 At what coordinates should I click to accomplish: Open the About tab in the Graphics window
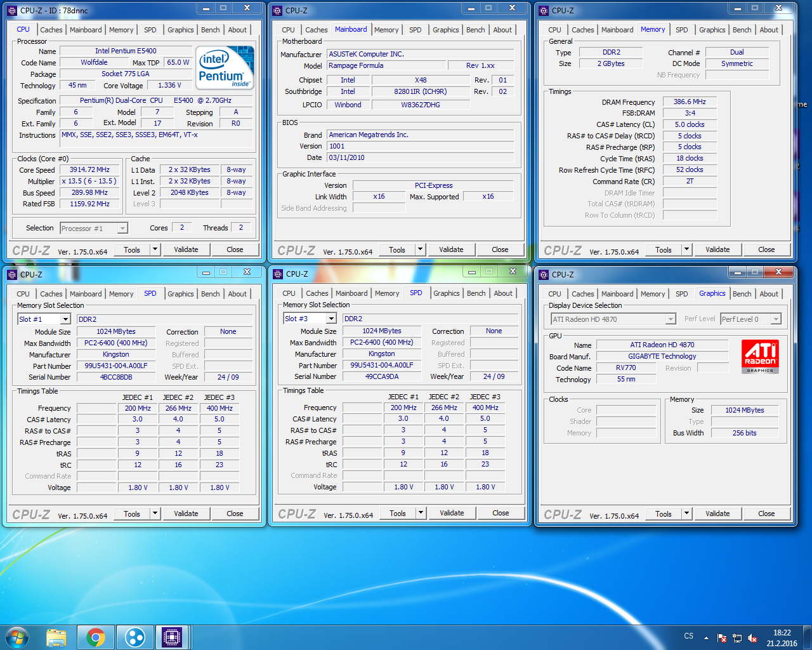click(x=769, y=294)
